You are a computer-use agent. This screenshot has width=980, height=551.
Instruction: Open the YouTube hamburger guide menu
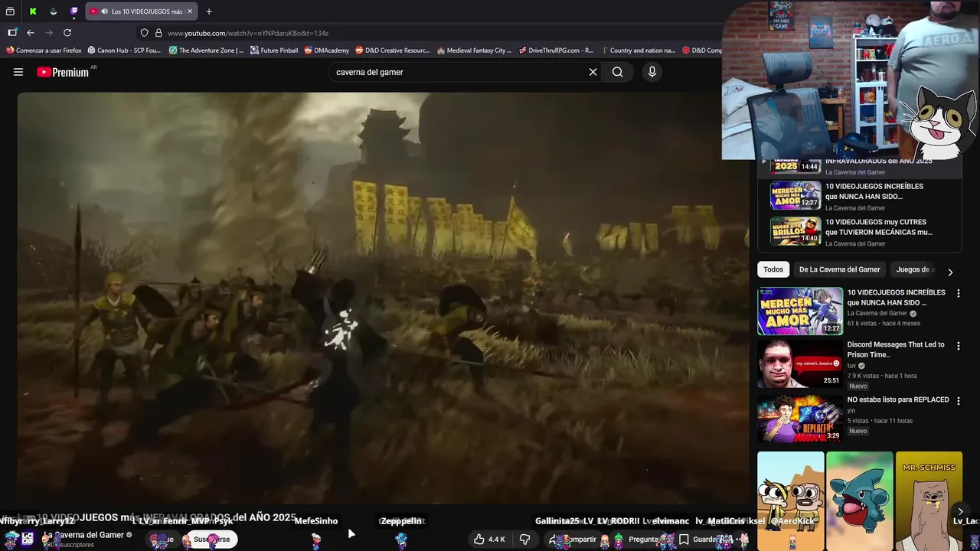tap(18, 72)
